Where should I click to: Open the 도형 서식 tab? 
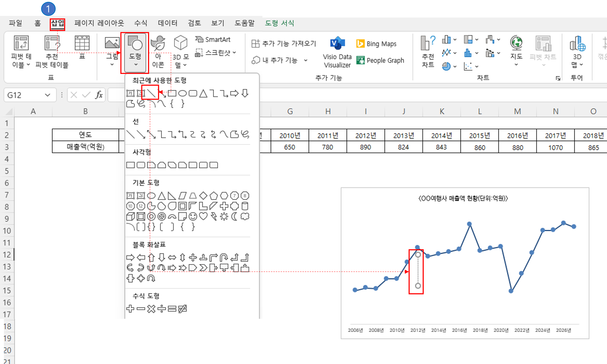coord(279,23)
